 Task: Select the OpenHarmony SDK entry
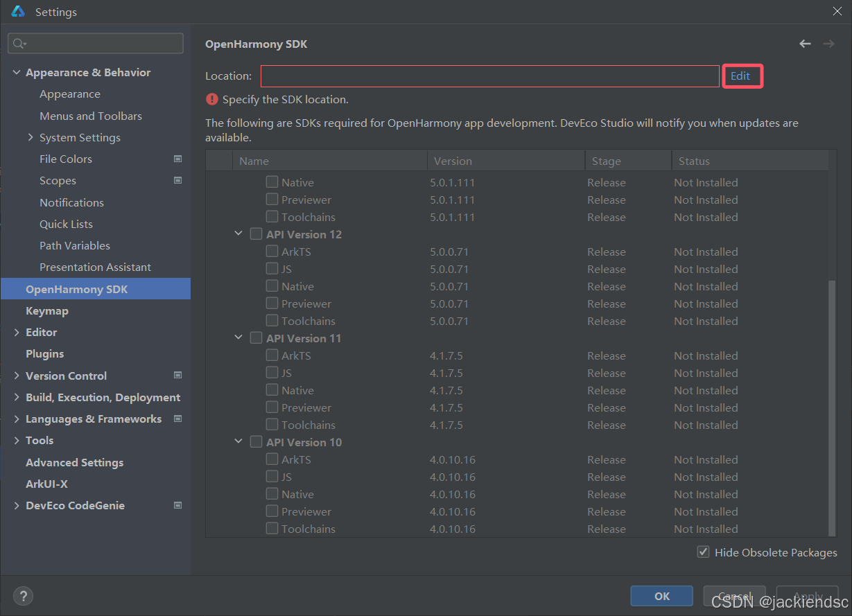tap(96, 289)
